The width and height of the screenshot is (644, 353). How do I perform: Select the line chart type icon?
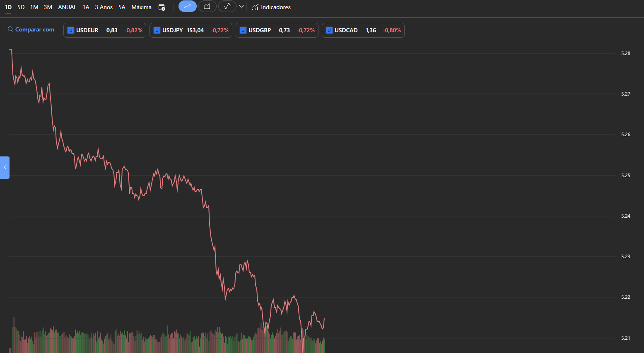[x=188, y=6]
